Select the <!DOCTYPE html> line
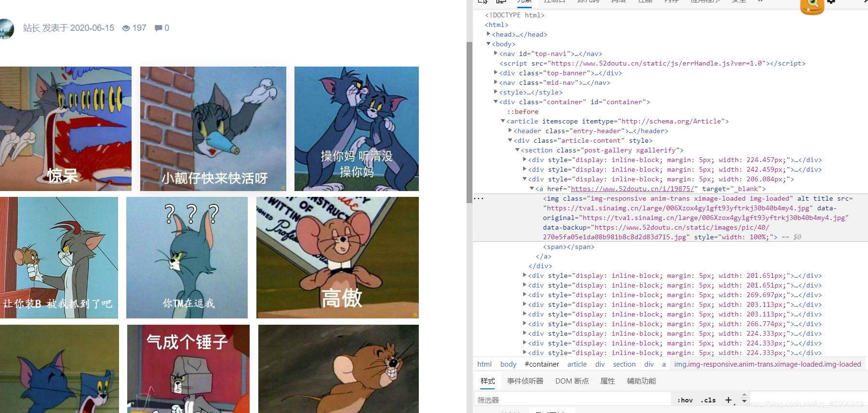This screenshot has height=413, width=868. tap(515, 15)
